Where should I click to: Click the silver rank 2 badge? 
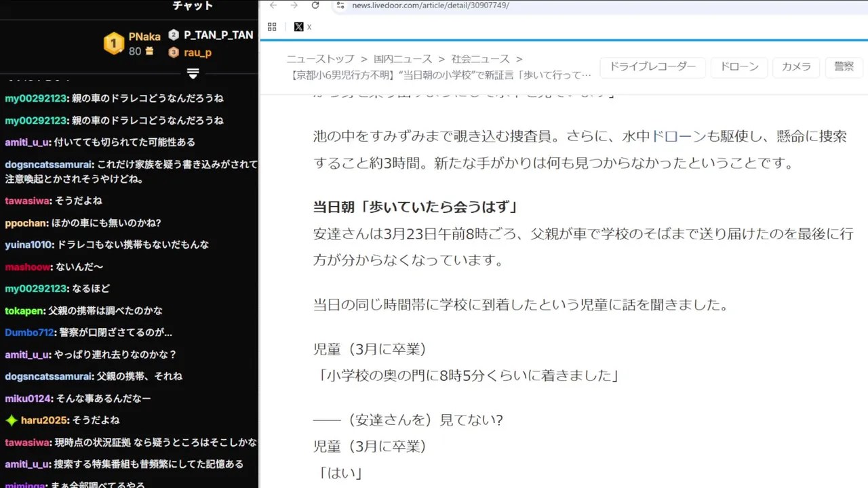[174, 35]
